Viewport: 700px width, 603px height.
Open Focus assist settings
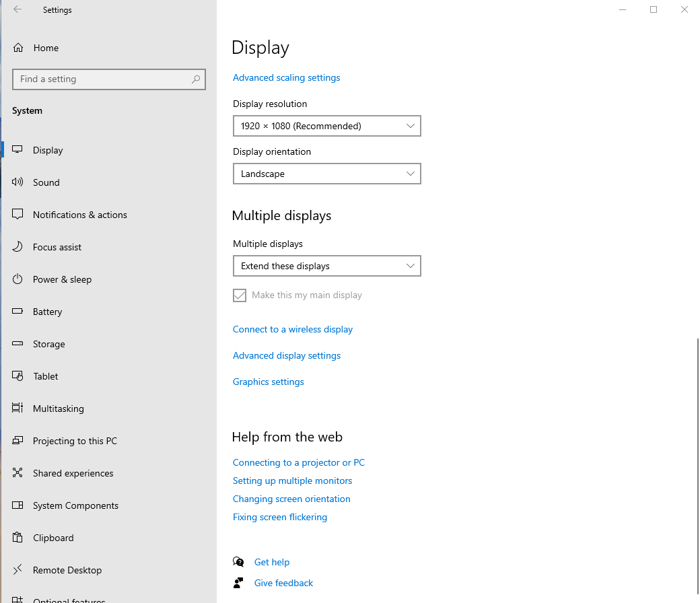click(x=18, y=247)
